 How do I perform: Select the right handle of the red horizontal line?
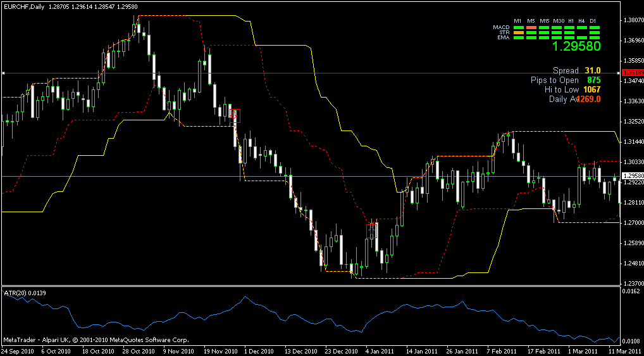[618, 73]
